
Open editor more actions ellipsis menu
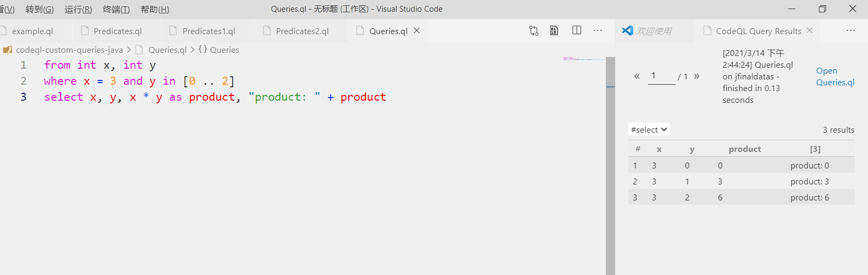pyautogui.click(x=598, y=30)
